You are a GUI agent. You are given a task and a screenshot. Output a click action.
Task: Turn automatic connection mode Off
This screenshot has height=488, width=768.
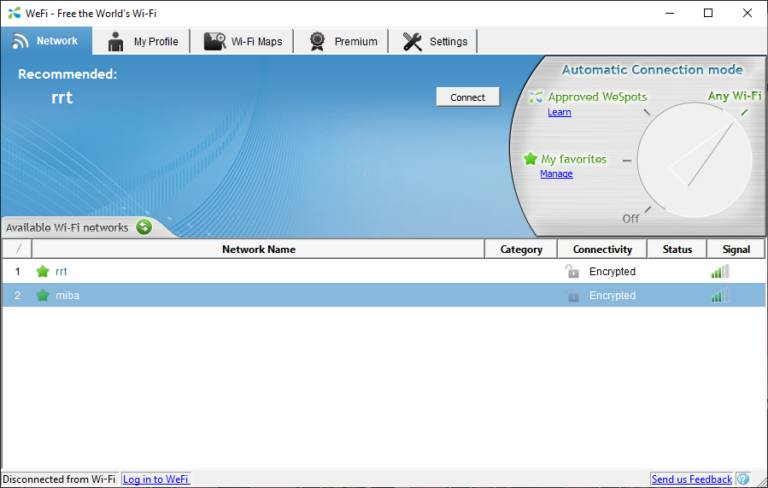click(630, 219)
